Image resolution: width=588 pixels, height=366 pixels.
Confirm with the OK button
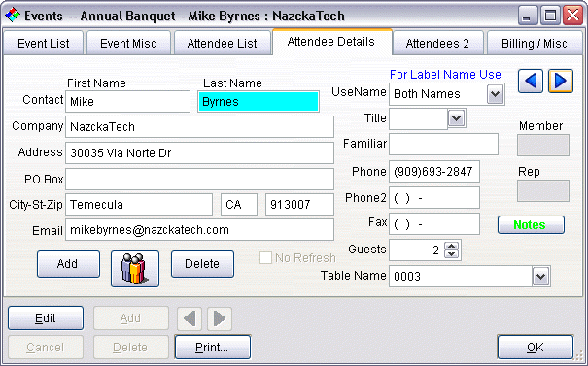point(536,348)
